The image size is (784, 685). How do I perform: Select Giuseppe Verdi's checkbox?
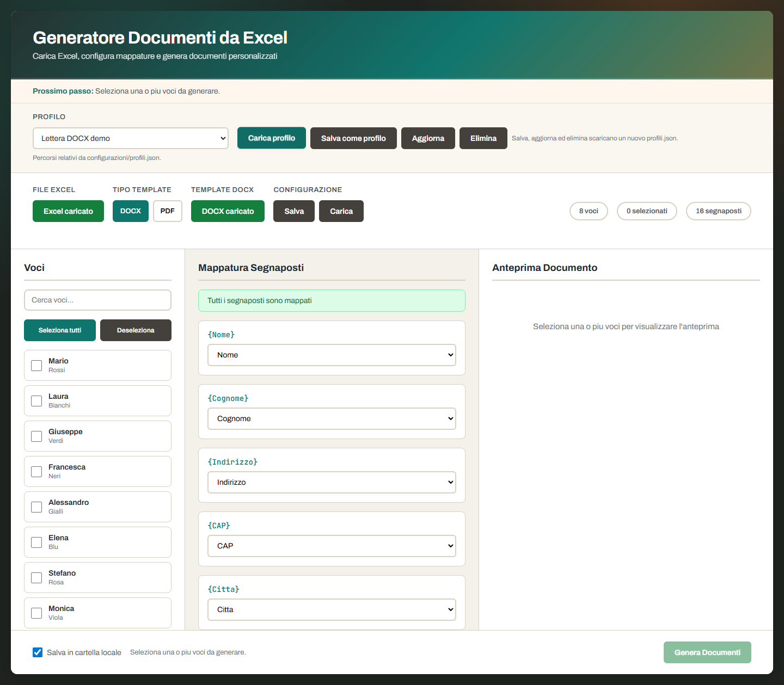coord(36,436)
